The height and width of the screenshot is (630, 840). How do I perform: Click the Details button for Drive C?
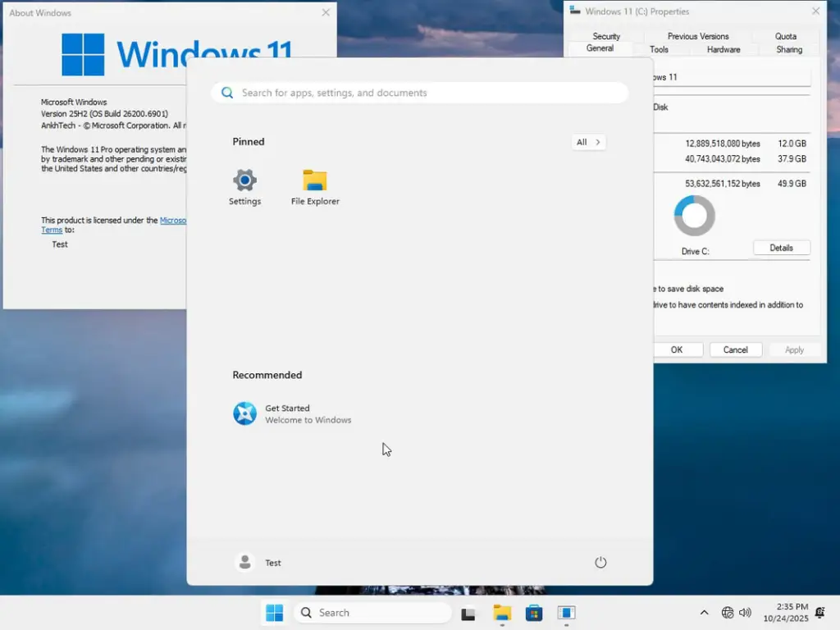coord(781,247)
